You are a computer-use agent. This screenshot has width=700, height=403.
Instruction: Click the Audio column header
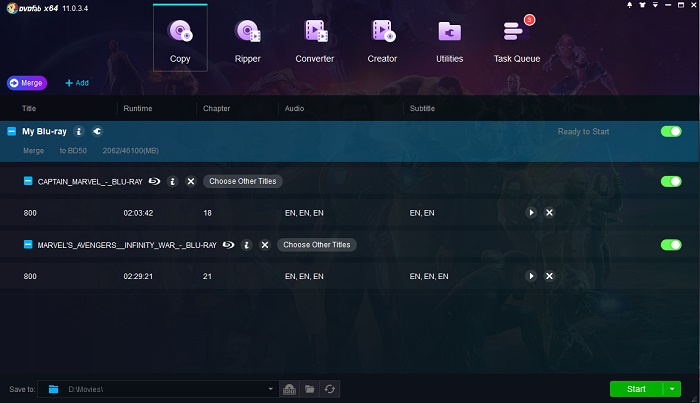tap(294, 108)
